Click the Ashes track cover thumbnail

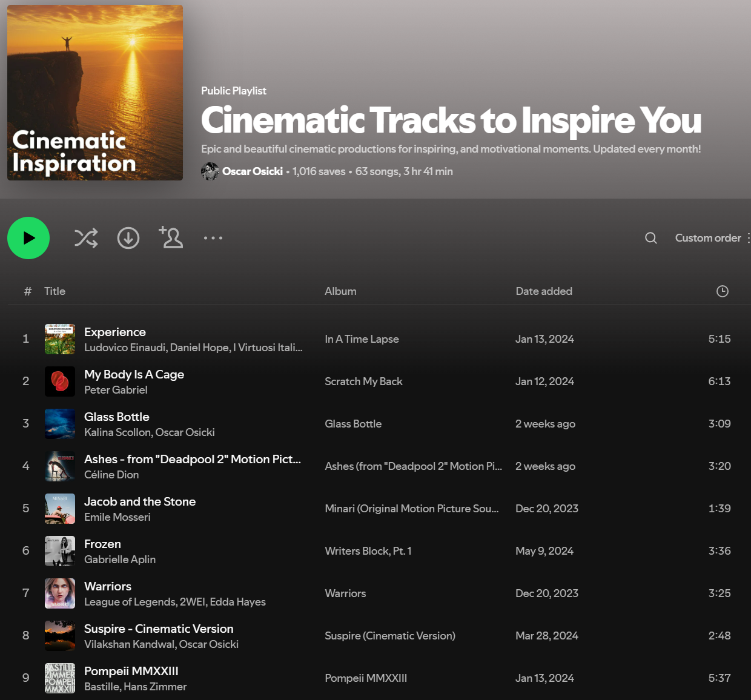pos(60,466)
